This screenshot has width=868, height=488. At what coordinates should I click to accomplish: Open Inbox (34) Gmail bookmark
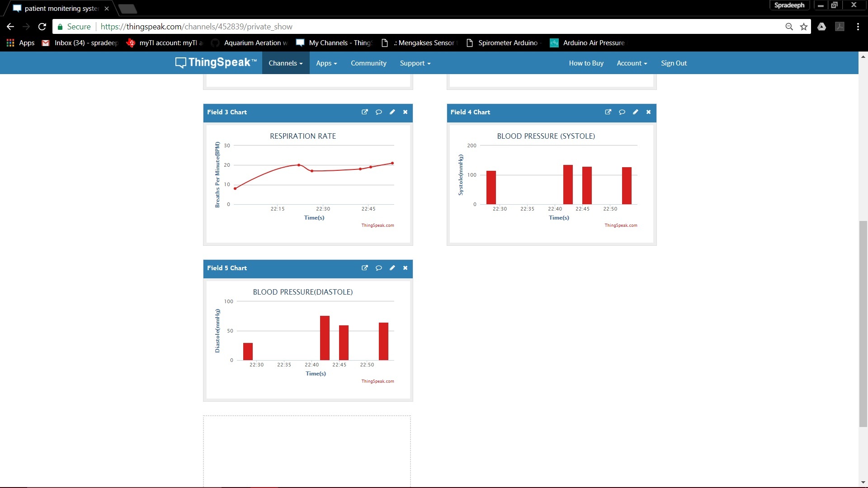pyautogui.click(x=80, y=43)
